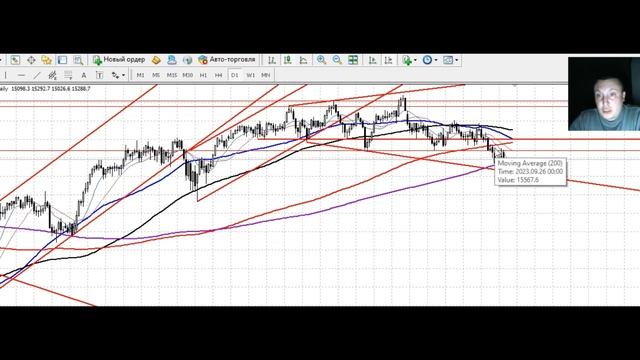Open the templates icon
This screenshot has width=640, height=360.
[x=448, y=60]
